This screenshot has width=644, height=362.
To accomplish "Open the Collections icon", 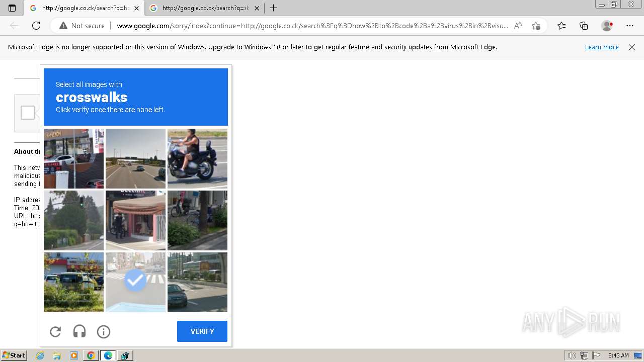I will tap(584, 26).
